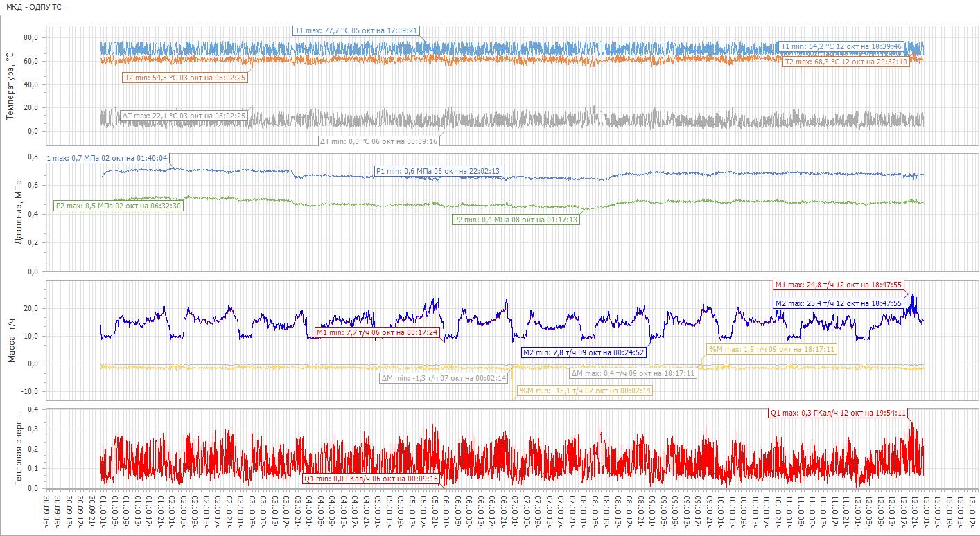Click the ΔM min -1,3 т/ч annotation
Screen dimensions: 980x536
coord(444,379)
